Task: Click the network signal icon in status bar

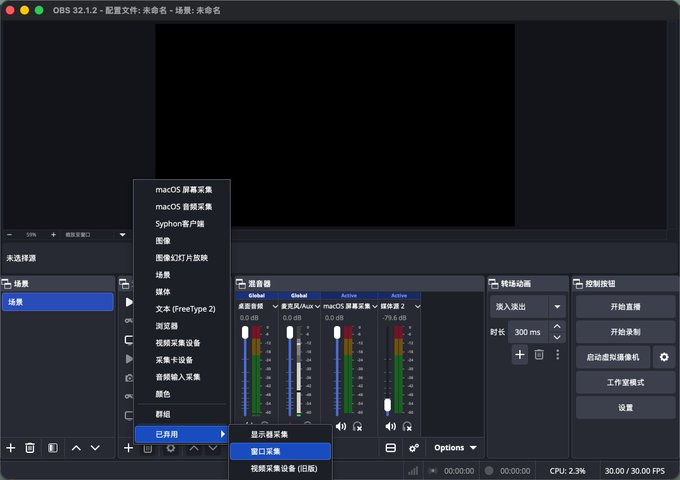Action: click(x=413, y=471)
